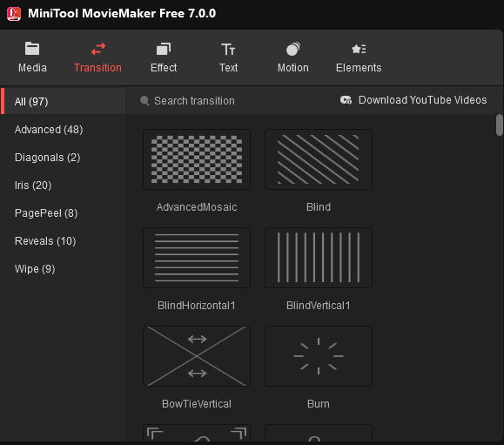Switch to the Media tab label
Image resolution: width=504 pixels, height=445 pixels.
tap(32, 68)
